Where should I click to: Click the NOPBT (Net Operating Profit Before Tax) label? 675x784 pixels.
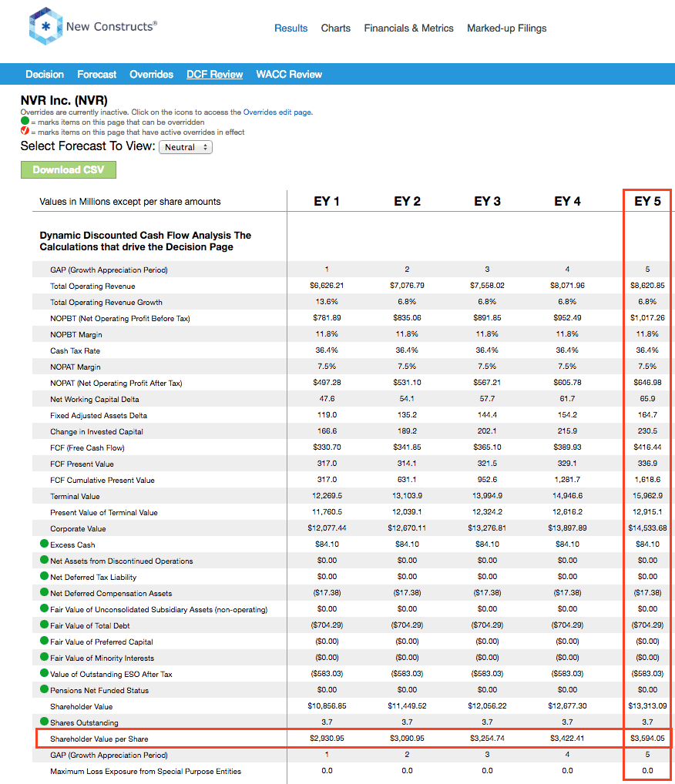tap(120, 319)
